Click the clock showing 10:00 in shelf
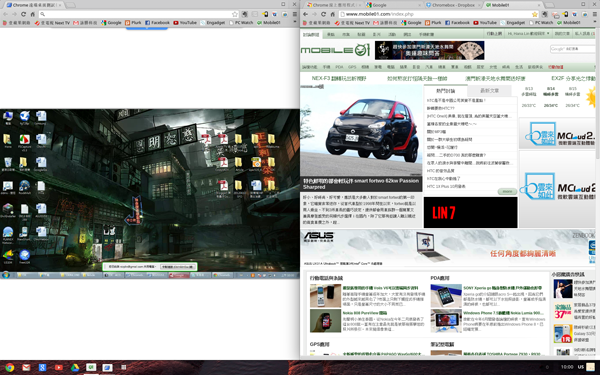Viewport: 600px width, 375px height. 567,367
